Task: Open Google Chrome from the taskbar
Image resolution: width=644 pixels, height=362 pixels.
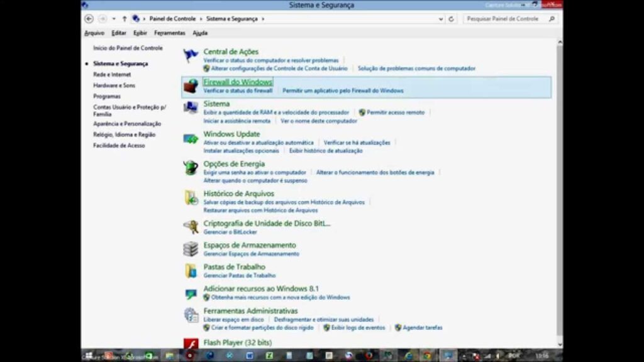Action: (427, 356)
